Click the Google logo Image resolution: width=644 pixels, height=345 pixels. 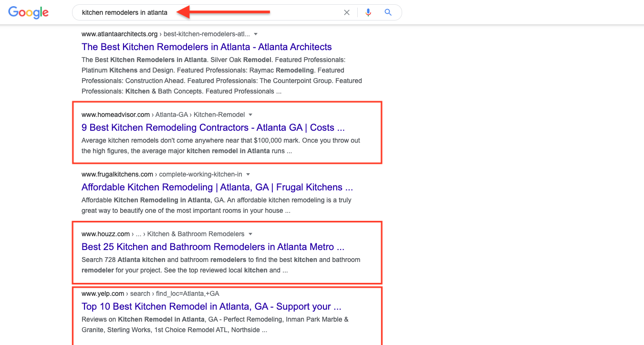(28, 12)
